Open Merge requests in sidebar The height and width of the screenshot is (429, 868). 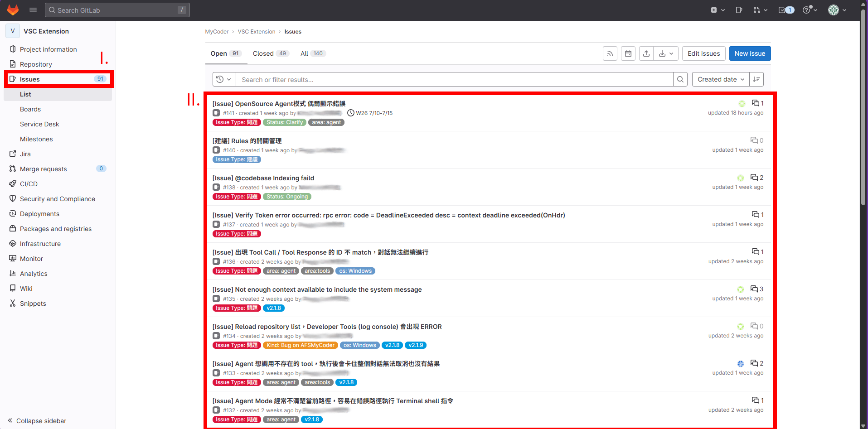[58, 169]
